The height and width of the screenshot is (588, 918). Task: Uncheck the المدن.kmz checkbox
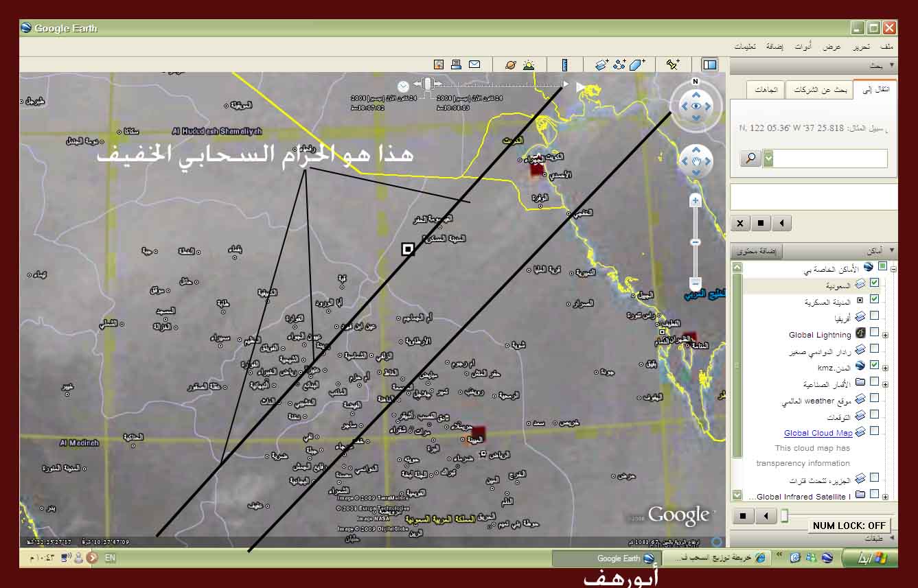[x=874, y=365]
